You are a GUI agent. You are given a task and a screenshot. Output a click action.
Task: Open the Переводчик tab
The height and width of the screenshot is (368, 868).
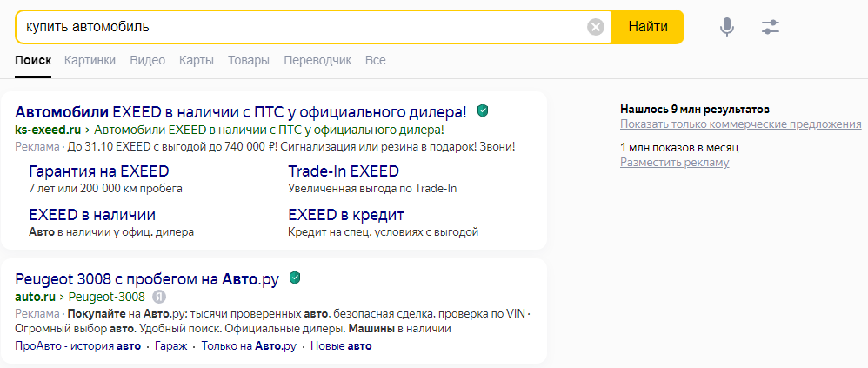coord(317,60)
